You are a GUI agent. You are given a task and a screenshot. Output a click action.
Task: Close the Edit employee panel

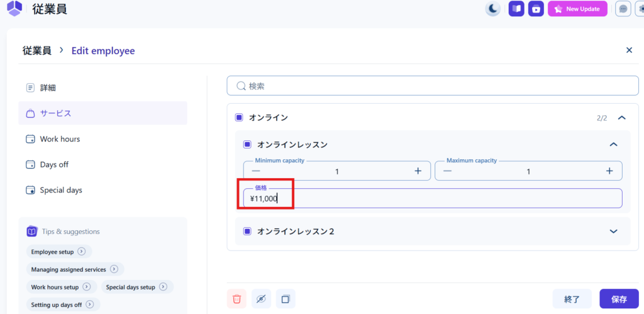629,50
